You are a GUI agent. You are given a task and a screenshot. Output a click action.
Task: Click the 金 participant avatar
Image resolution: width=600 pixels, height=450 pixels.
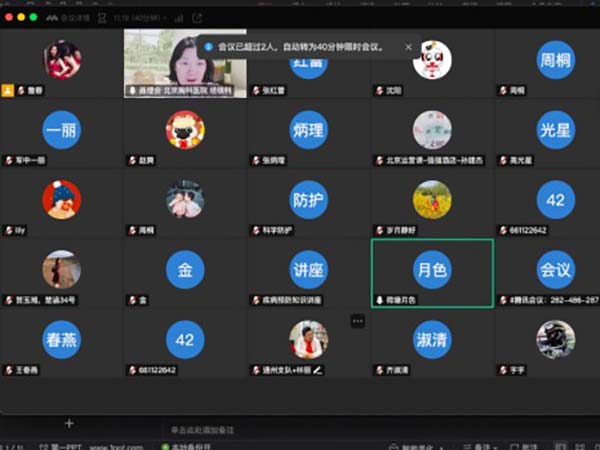(x=184, y=269)
